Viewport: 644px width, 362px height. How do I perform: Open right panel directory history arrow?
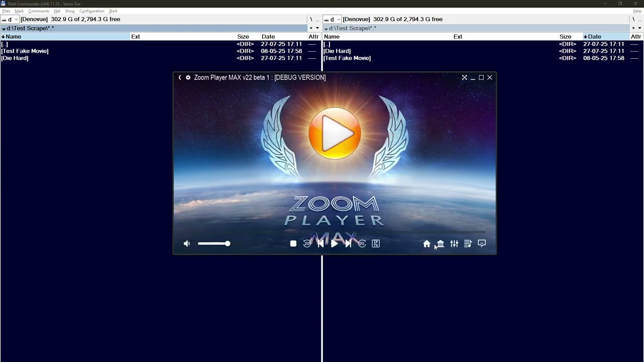coord(639,28)
